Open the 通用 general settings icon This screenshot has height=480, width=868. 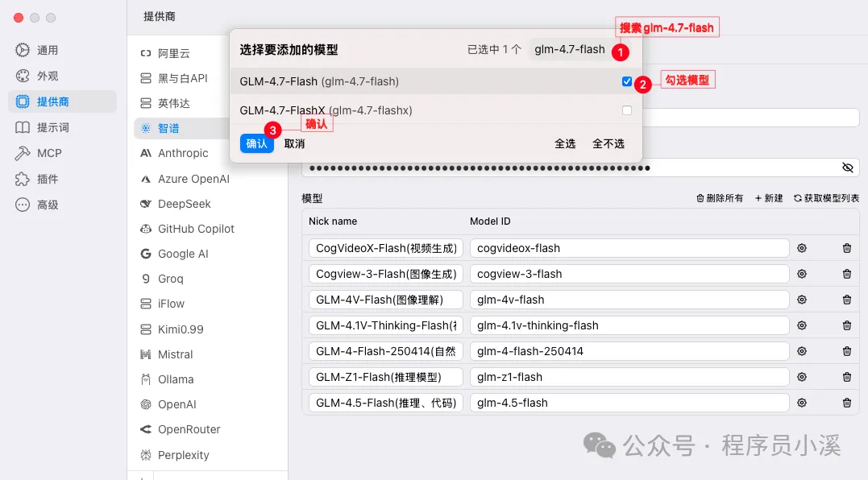(x=22, y=50)
